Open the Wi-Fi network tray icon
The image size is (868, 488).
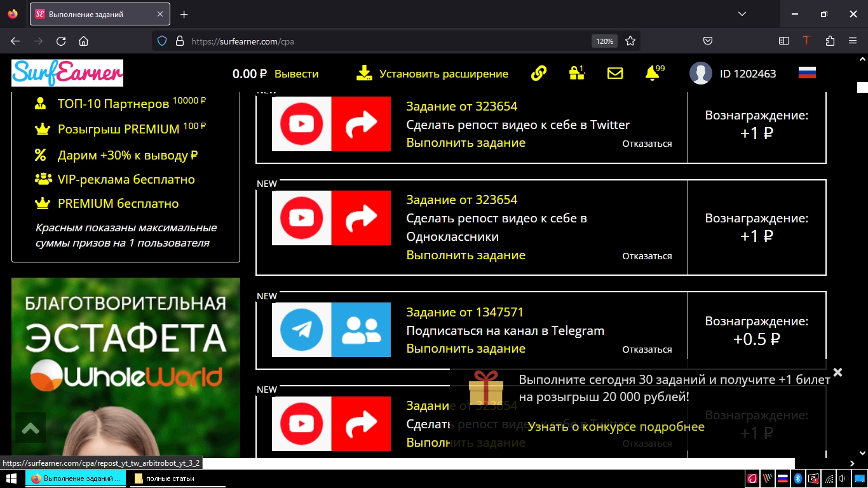pos(829,478)
